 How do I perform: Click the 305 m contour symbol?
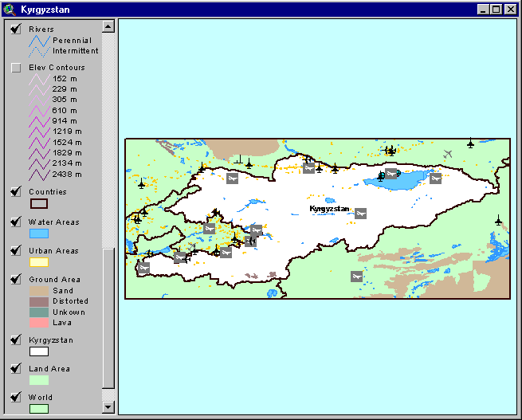[x=39, y=100]
